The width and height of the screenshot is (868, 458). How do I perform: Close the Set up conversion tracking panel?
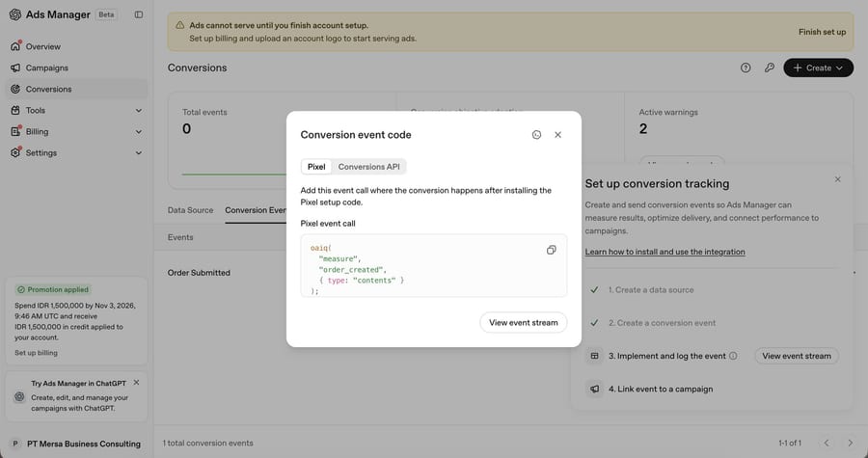click(837, 179)
